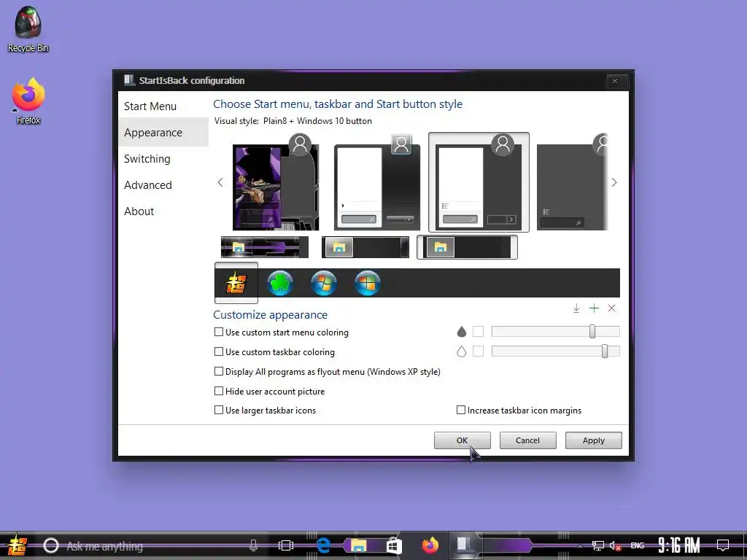Image resolution: width=747 pixels, height=560 pixels.
Task: Click the microphone icon in search box
Action: point(253,545)
